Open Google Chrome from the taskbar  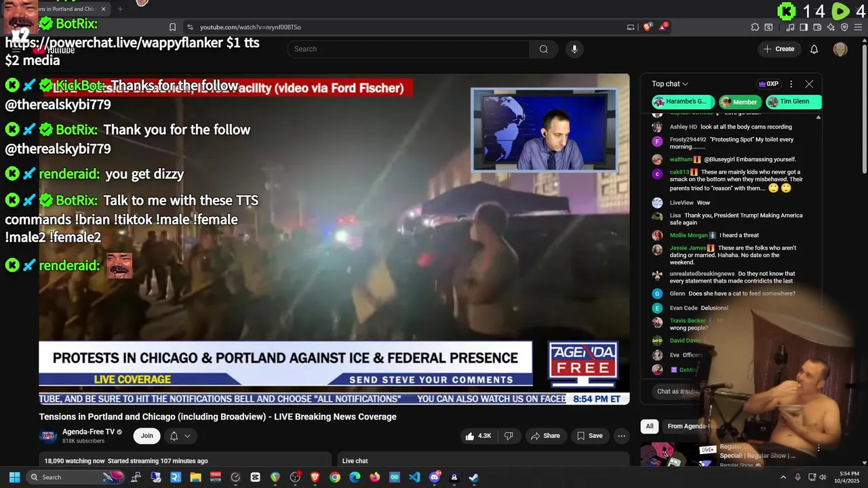tap(335, 477)
